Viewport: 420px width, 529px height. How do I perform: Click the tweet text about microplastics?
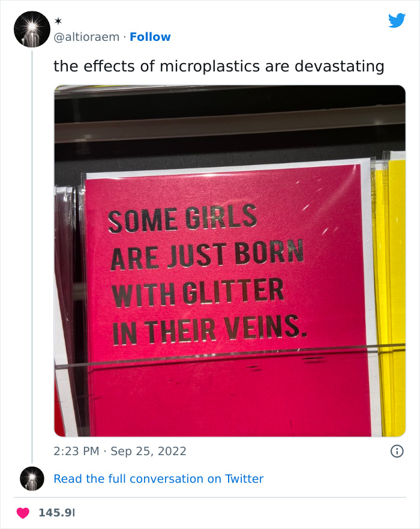219,66
